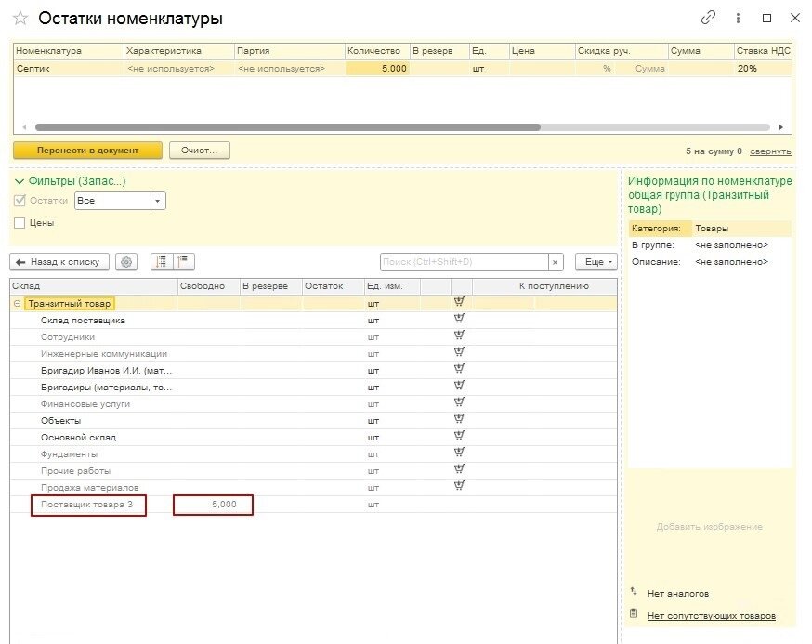Click the свернуть link

[x=770, y=151]
